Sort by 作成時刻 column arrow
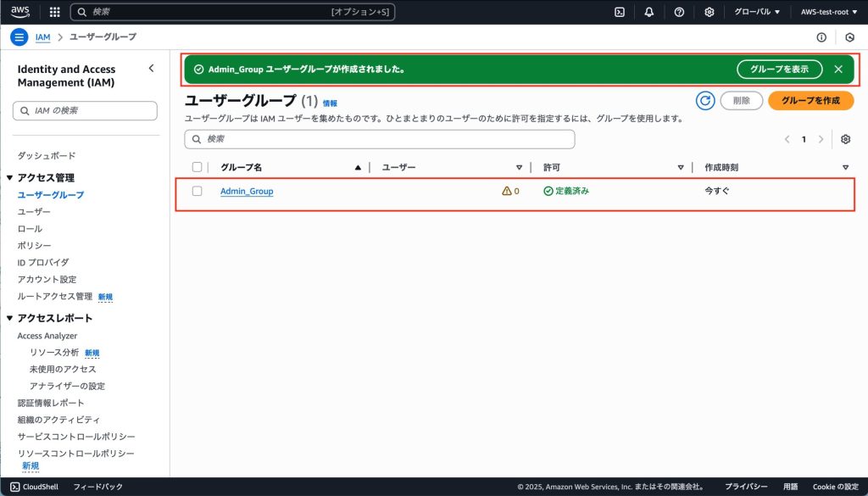The image size is (868, 496). click(x=845, y=167)
